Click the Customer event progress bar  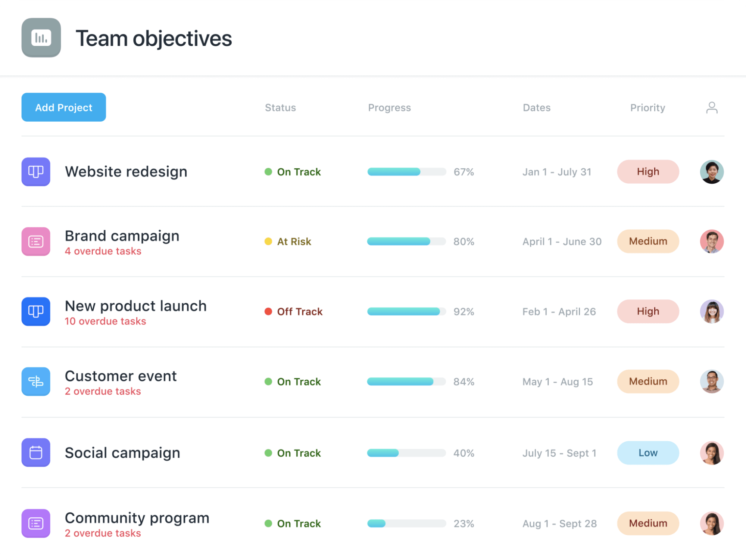coord(406,382)
